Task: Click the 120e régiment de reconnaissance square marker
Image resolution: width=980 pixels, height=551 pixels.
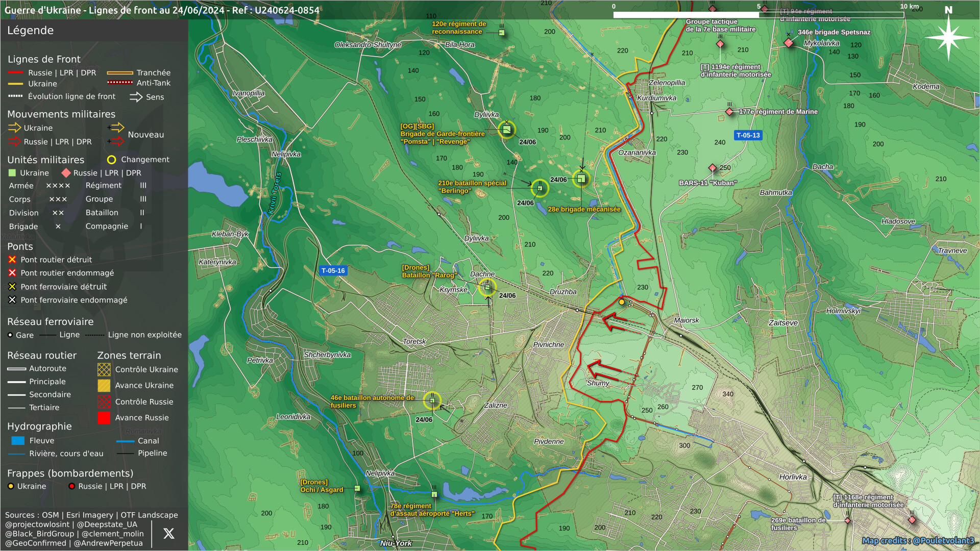Action: (502, 33)
